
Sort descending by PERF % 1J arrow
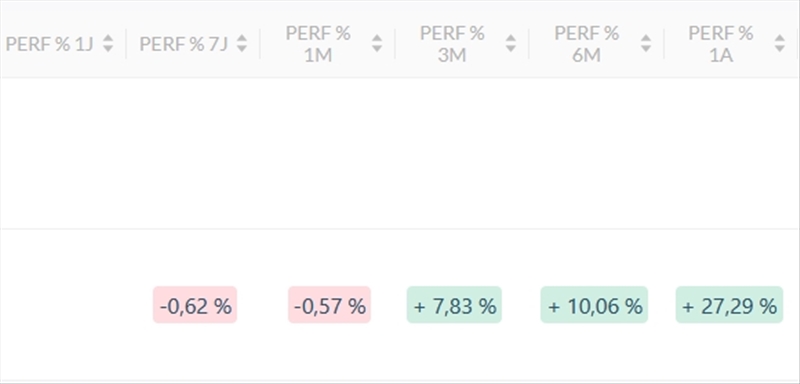pyautogui.click(x=108, y=49)
